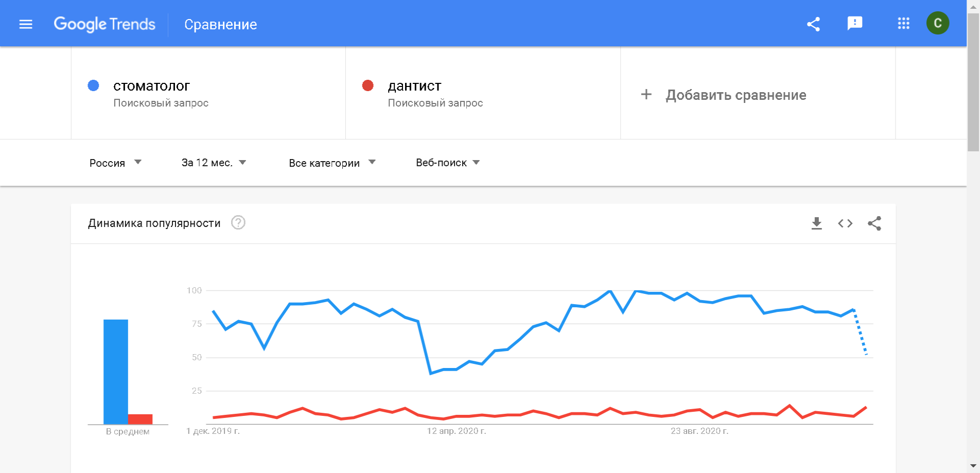Show help for Динамика популярности
This screenshot has height=473, width=980.
point(238,223)
